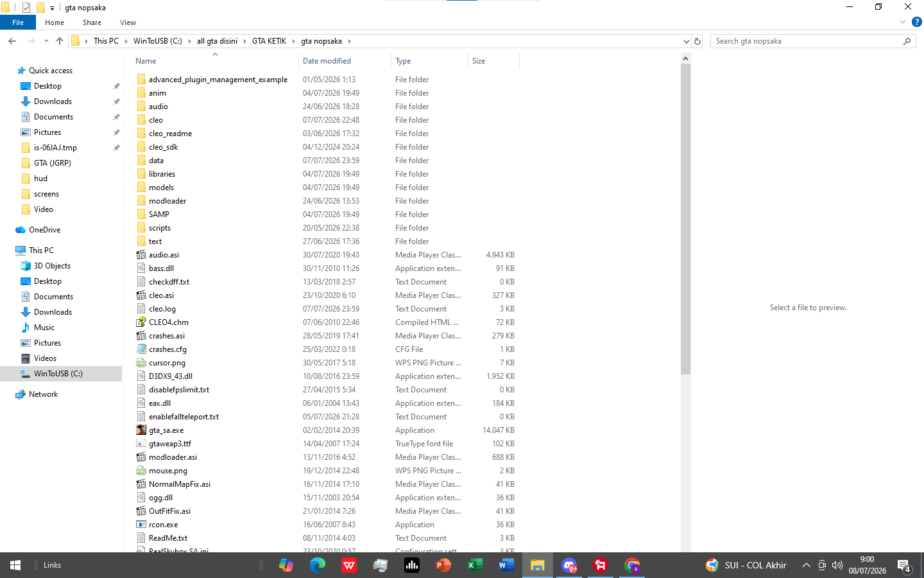Select the file named ReadMe.txt

(x=168, y=538)
